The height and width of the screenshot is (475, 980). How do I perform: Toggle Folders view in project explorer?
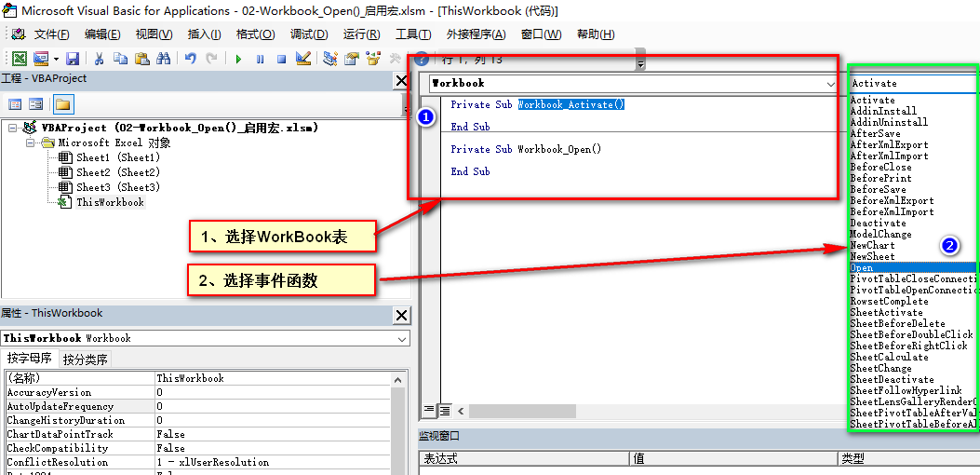pos(62,104)
